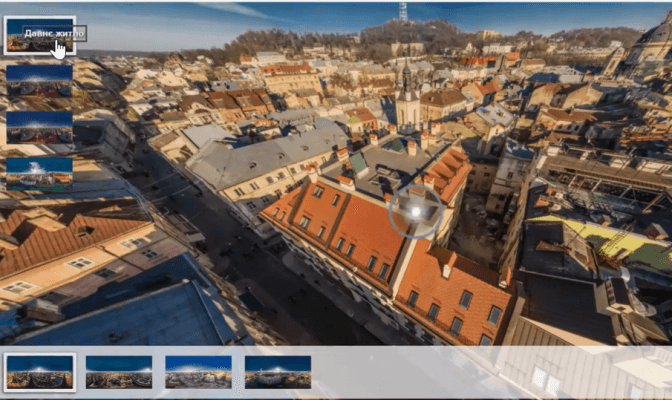This screenshot has height=400, width=672.
Task: Load the fourth thumbnail in bottom strip
Action: tap(277, 371)
